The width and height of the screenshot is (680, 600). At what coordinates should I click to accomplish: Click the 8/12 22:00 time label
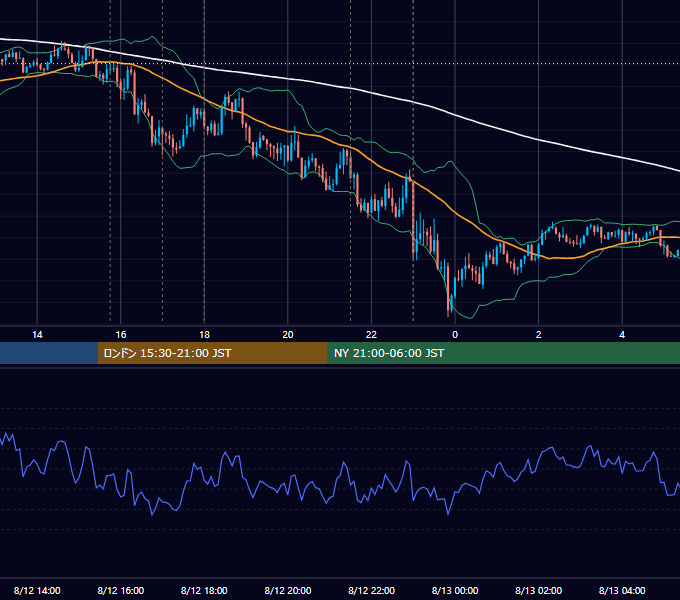coord(371,590)
